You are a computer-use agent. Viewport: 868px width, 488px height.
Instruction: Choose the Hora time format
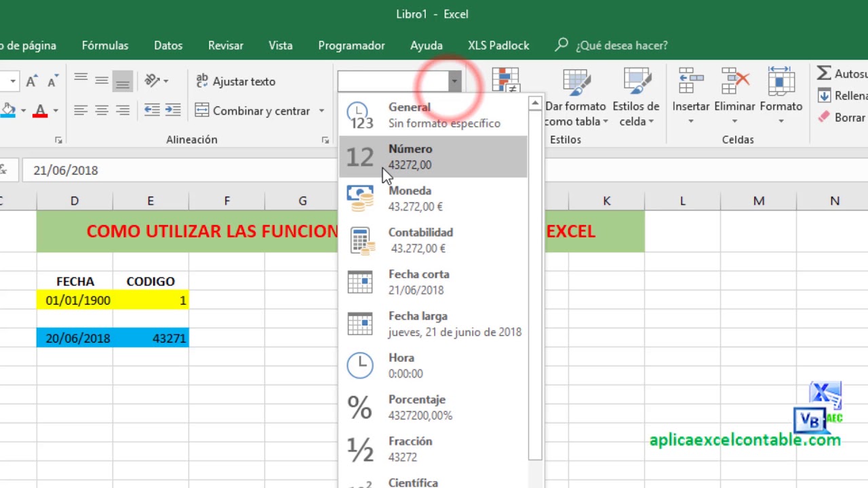(x=433, y=365)
